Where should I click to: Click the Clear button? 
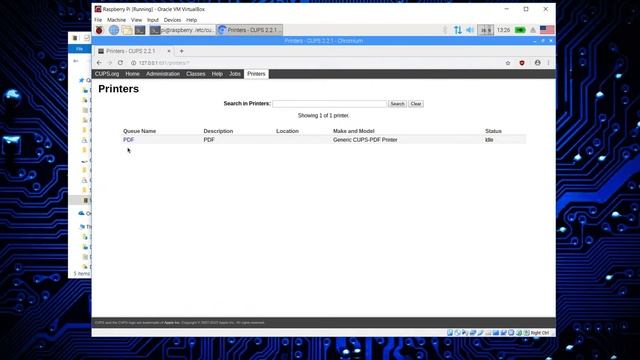(416, 104)
